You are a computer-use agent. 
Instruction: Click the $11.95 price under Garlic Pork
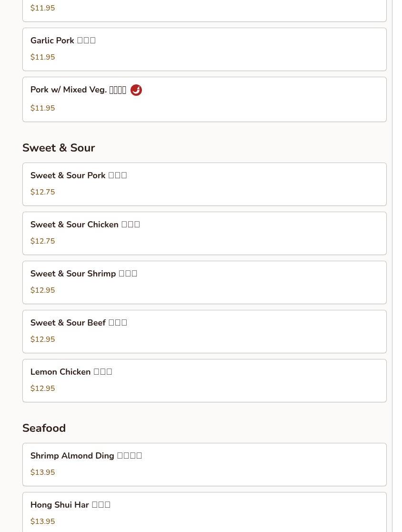[43, 57]
